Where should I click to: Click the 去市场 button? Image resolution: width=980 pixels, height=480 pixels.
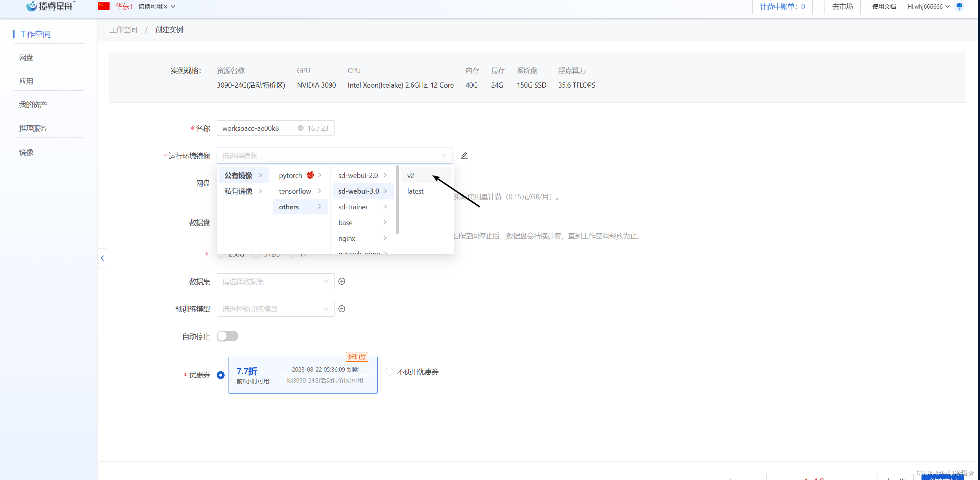[x=842, y=7]
